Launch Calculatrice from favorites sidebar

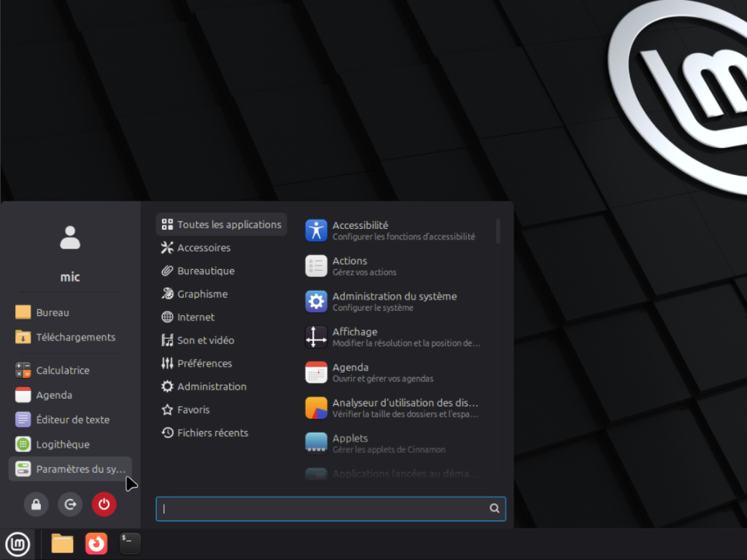point(70,370)
